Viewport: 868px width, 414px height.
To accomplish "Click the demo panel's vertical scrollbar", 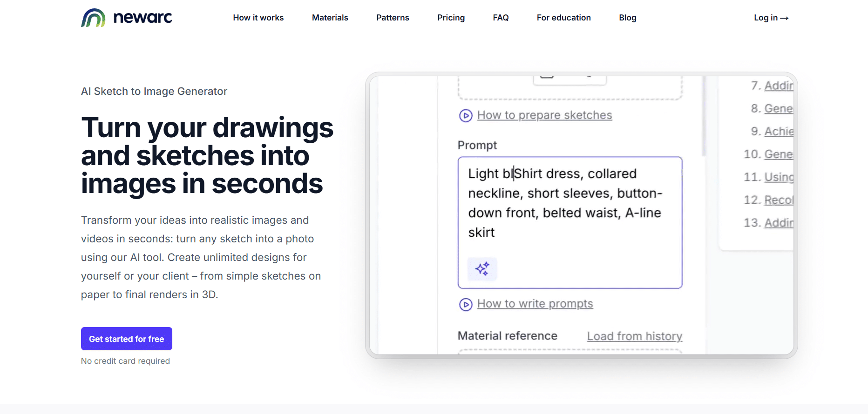I will [x=704, y=116].
